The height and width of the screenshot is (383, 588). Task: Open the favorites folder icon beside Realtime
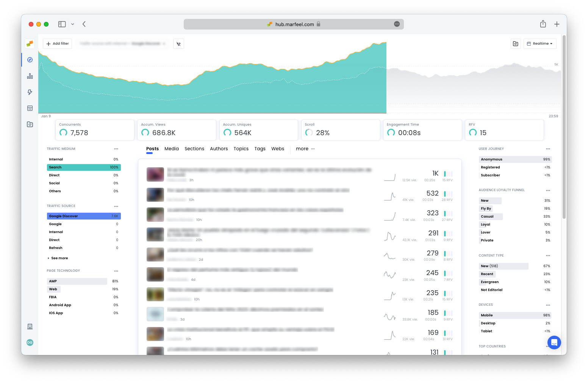point(516,44)
